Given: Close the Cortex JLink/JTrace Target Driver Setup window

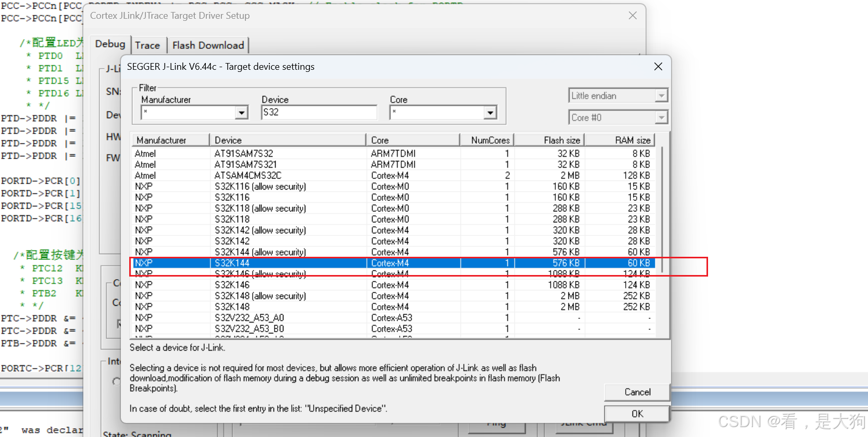Looking at the screenshot, I should pos(633,16).
